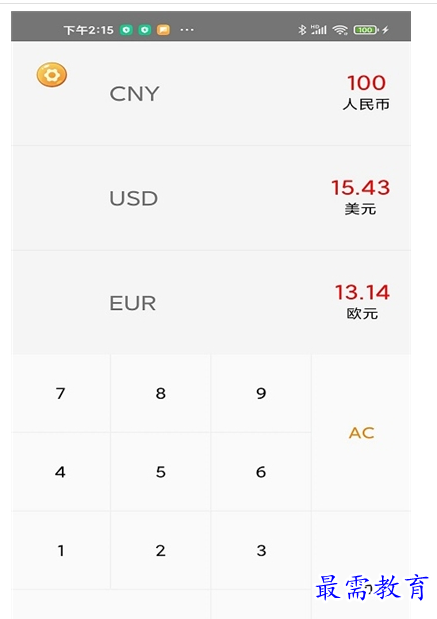Tap the Bluetooth icon in status bar
The height and width of the screenshot is (619, 437).
coord(302,30)
